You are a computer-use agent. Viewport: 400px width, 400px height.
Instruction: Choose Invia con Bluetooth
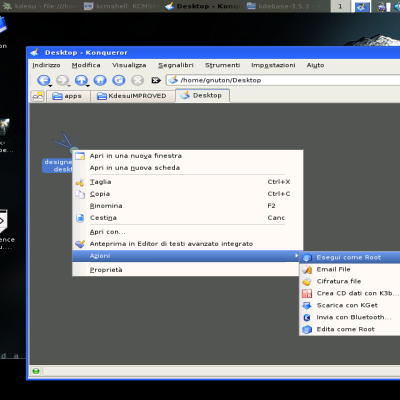(x=350, y=317)
